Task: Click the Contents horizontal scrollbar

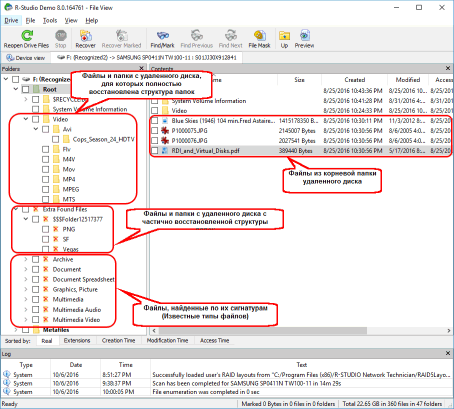Action: pos(263,330)
